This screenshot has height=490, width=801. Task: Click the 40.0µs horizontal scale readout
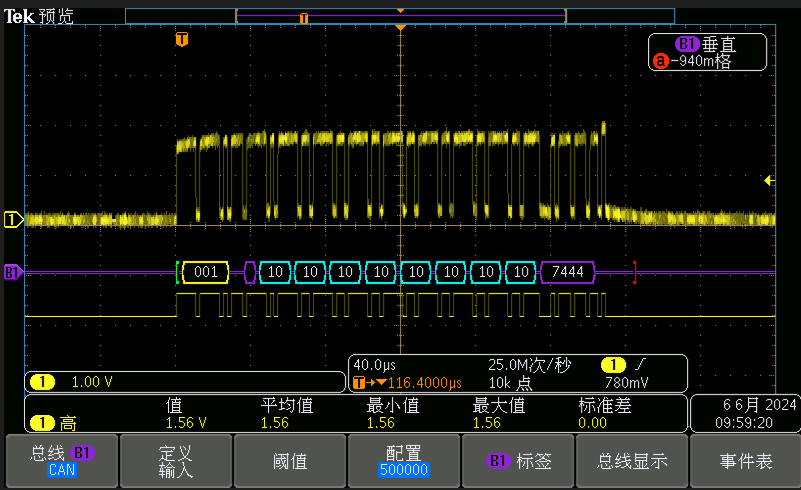click(x=374, y=365)
